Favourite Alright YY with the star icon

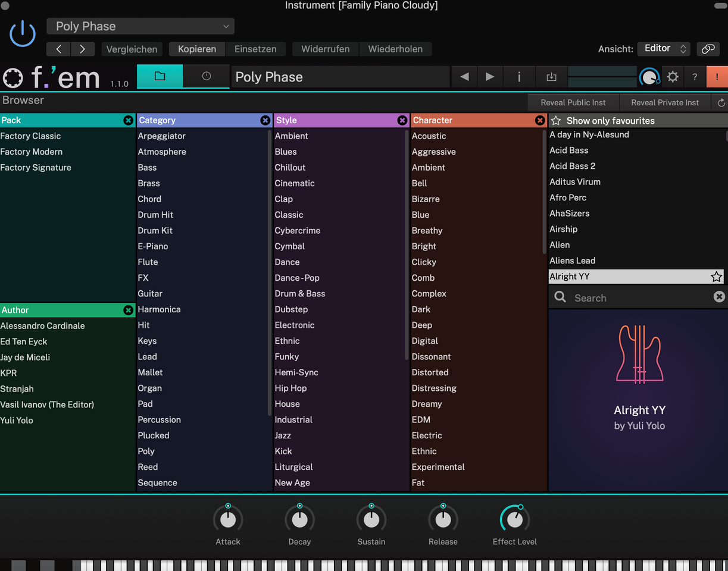tap(717, 277)
